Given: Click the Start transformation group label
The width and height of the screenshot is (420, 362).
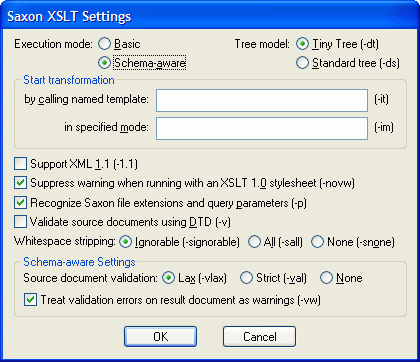Looking at the screenshot, I should click(69, 80).
